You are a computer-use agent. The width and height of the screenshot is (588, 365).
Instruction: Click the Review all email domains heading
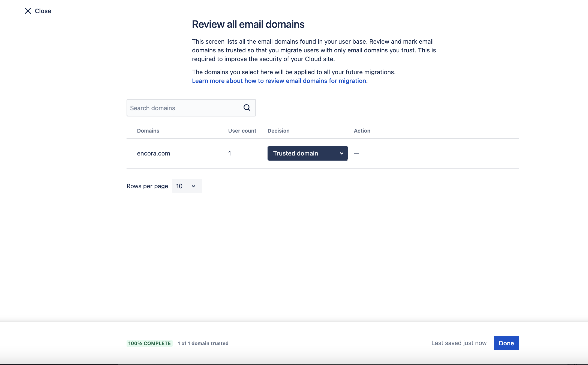(248, 24)
